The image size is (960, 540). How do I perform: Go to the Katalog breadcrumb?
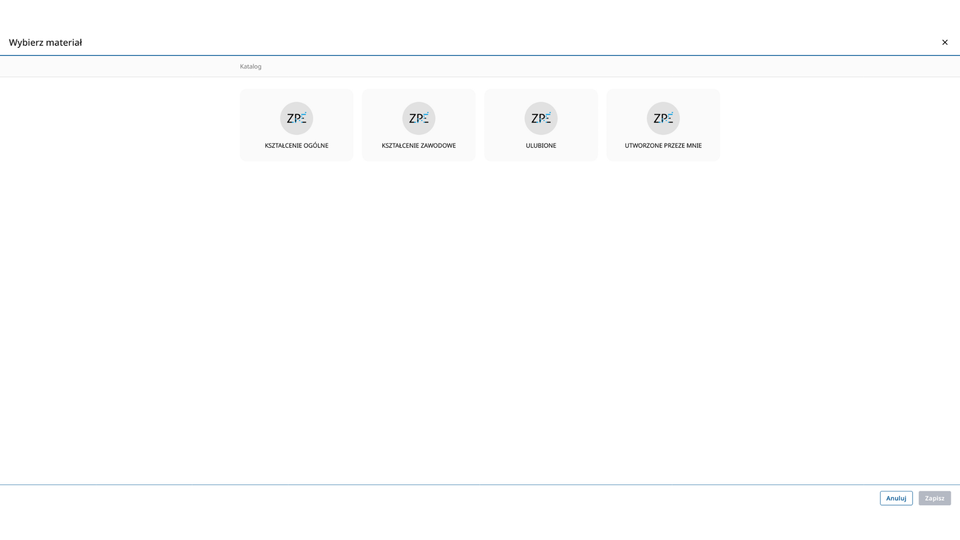(x=250, y=67)
